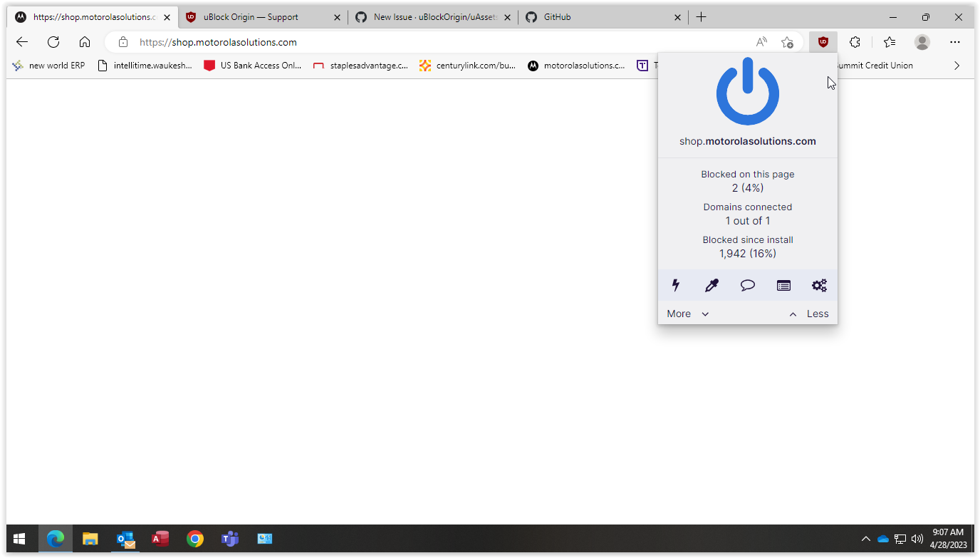This screenshot has width=980, height=558.
Task: Expand the More section in popup
Action: [686, 314]
